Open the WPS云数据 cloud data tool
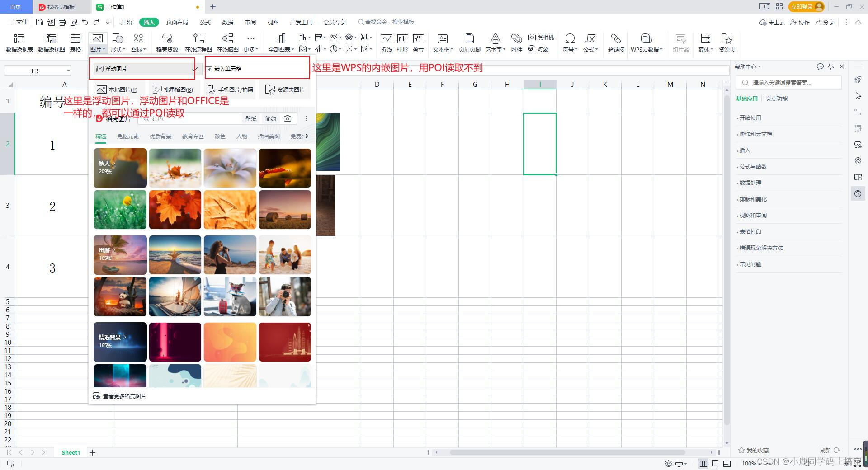This screenshot has width=868, height=470. click(646, 42)
